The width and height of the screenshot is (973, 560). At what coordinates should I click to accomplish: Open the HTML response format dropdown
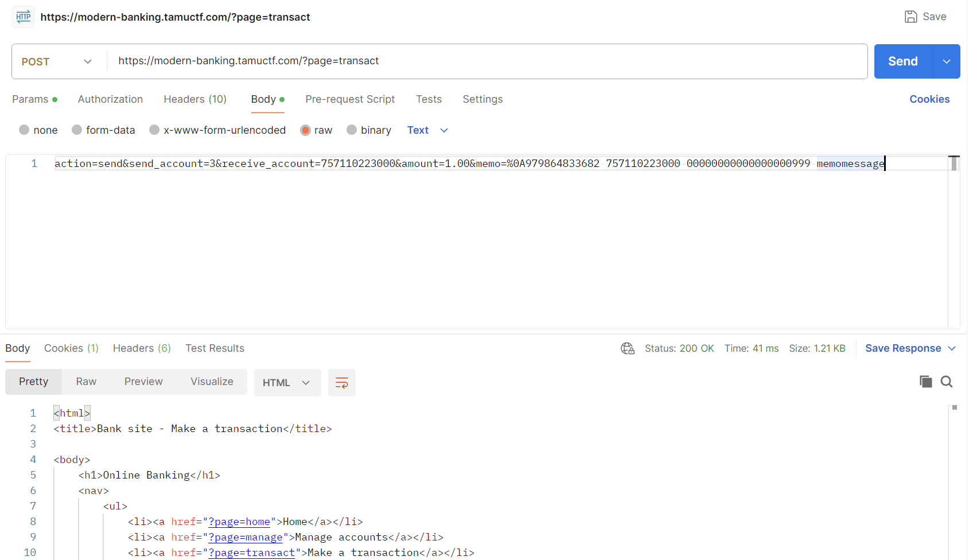tap(286, 383)
